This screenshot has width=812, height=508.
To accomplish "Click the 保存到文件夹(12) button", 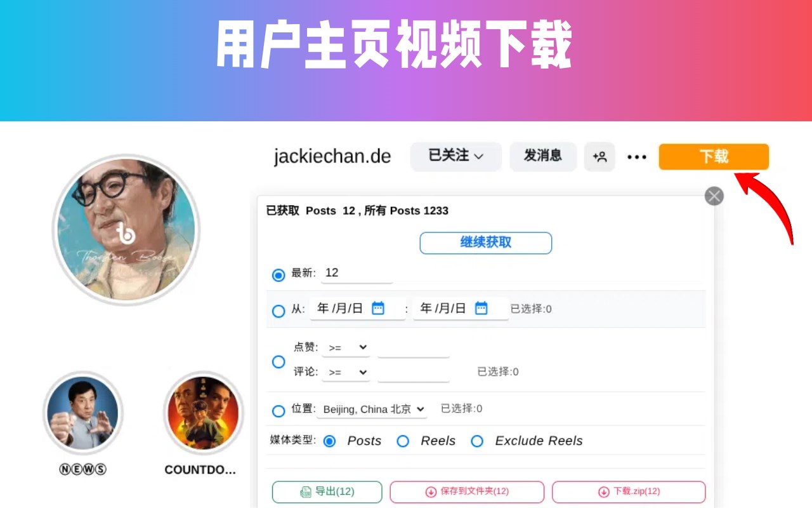I will 467,491.
